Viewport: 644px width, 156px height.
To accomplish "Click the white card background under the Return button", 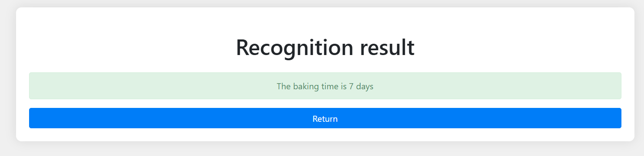I will coord(325,135).
